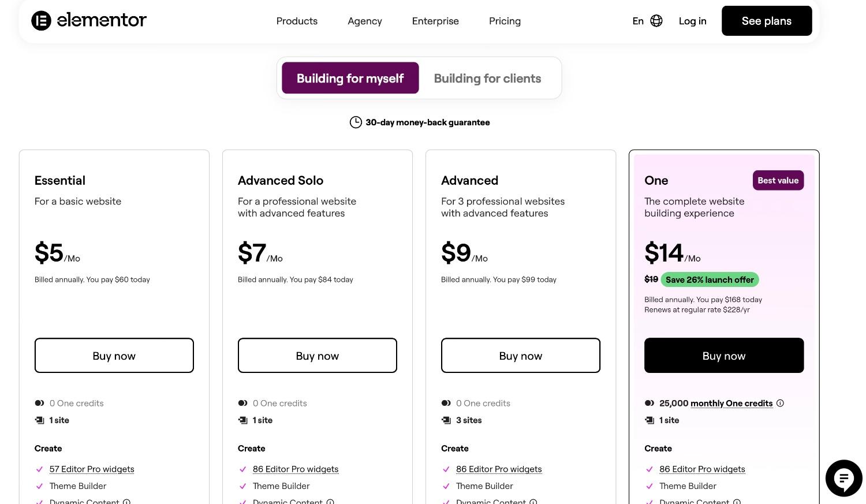Click the Advanced Solo plan title

click(281, 180)
